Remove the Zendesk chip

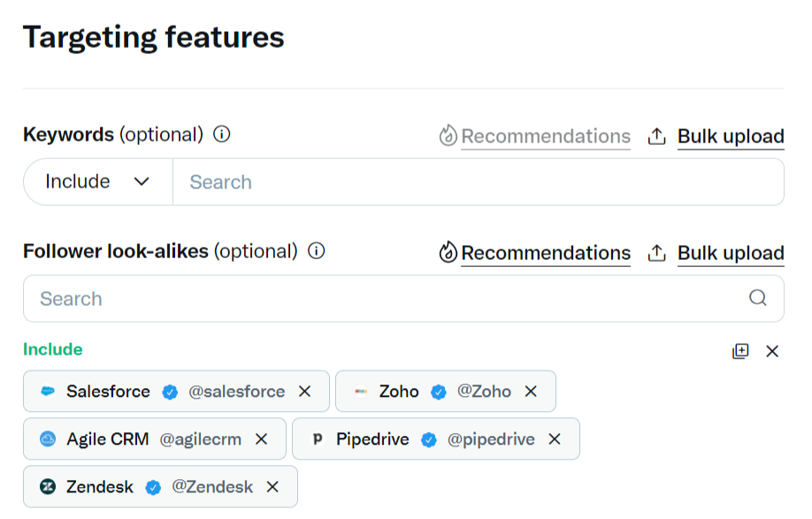pos(272,487)
